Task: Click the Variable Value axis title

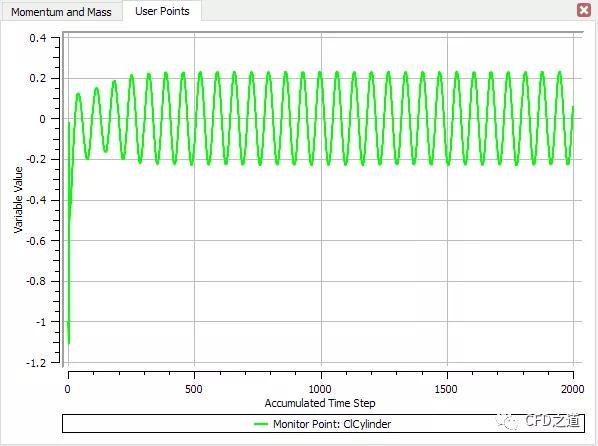Action: point(18,200)
